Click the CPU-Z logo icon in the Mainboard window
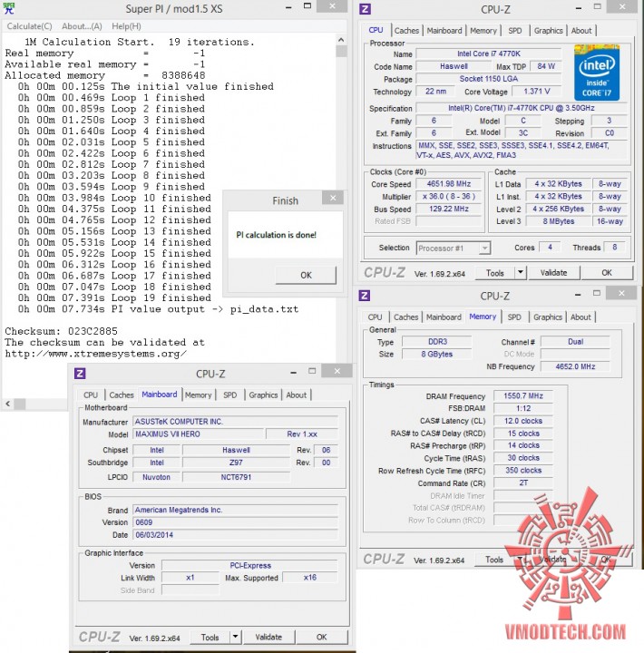 (80, 373)
